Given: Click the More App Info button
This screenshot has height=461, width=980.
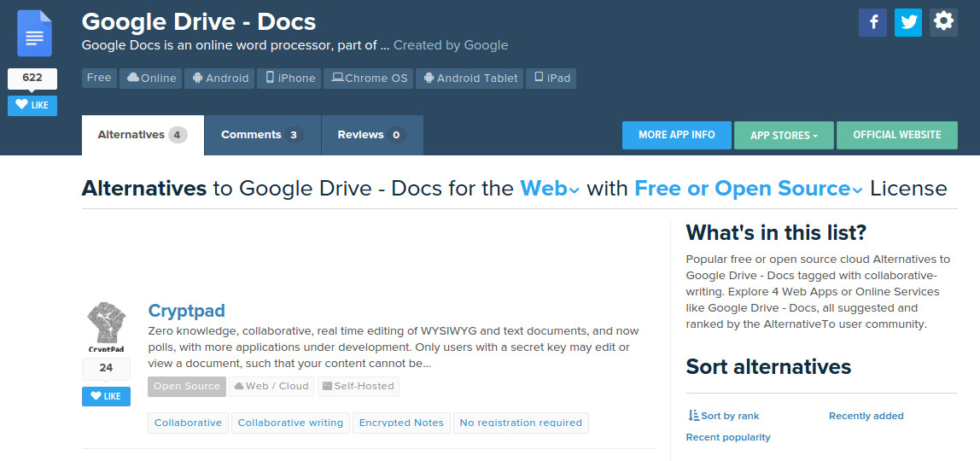Looking at the screenshot, I should pos(676,135).
